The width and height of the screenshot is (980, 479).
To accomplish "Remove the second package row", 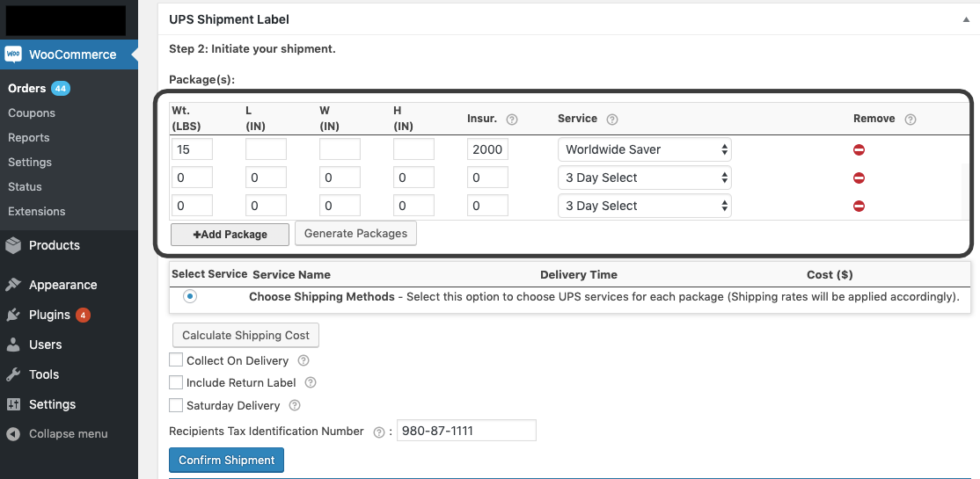I will tap(859, 178).
